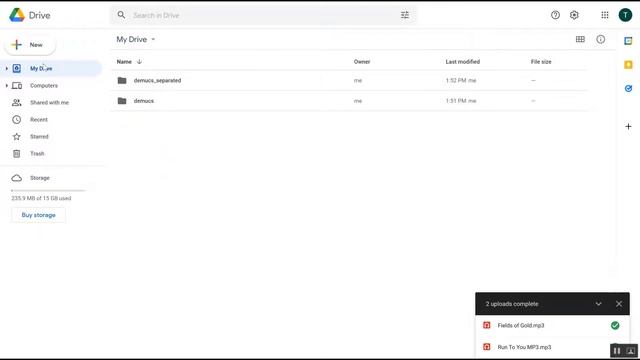Click the storage usage bar

(48, 190)
